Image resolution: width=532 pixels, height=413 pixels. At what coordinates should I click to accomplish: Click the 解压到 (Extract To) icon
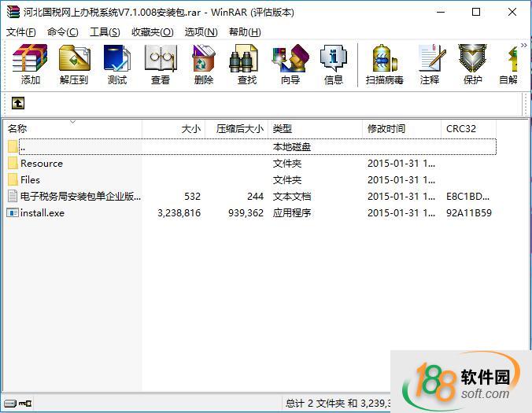point(74,65)
